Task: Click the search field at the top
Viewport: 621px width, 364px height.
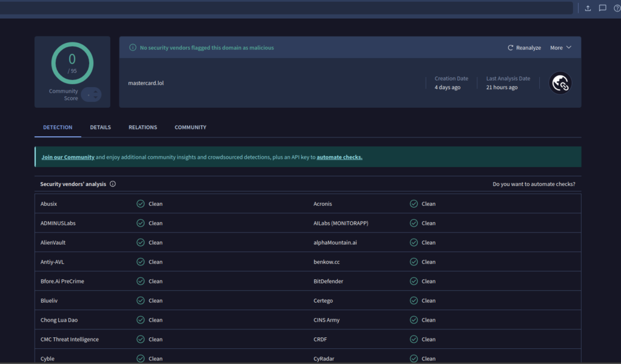Action: pyautogui.click(x=285, y=7)
